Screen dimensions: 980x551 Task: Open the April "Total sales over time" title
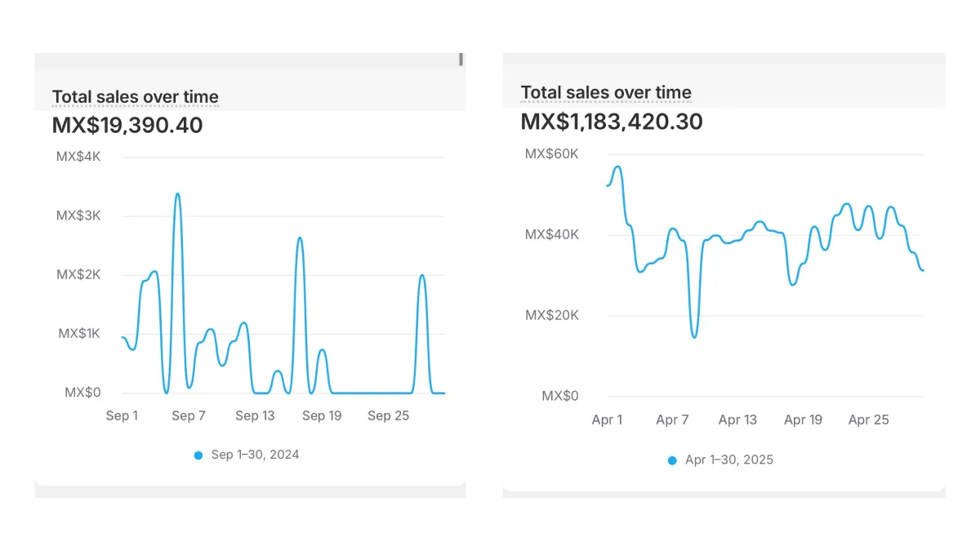click(x=606, y=92)
